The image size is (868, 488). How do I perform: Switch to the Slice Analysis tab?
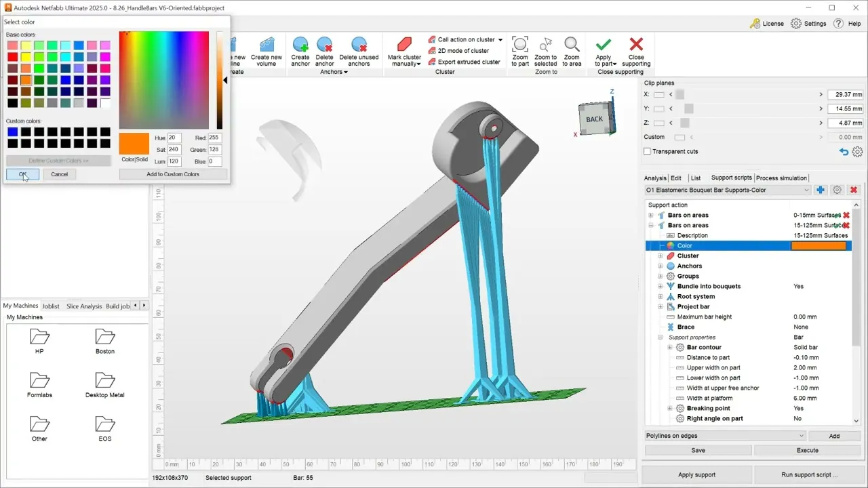click(x=84, y=306)
